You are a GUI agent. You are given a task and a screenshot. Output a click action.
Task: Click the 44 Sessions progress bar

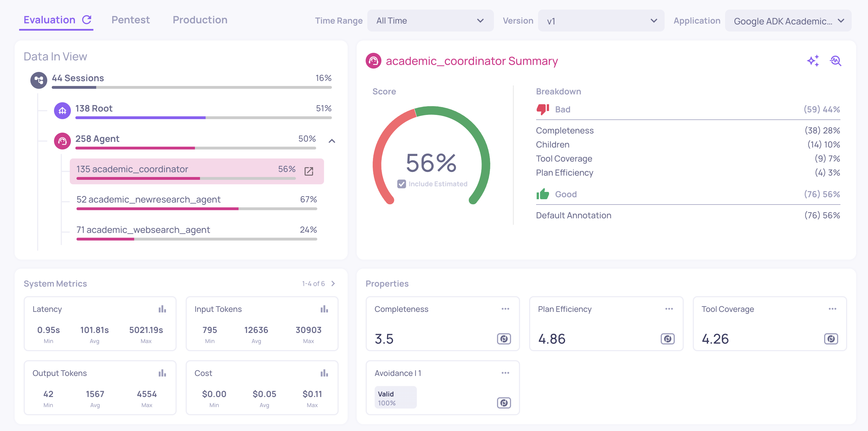[x=191, y=87]
